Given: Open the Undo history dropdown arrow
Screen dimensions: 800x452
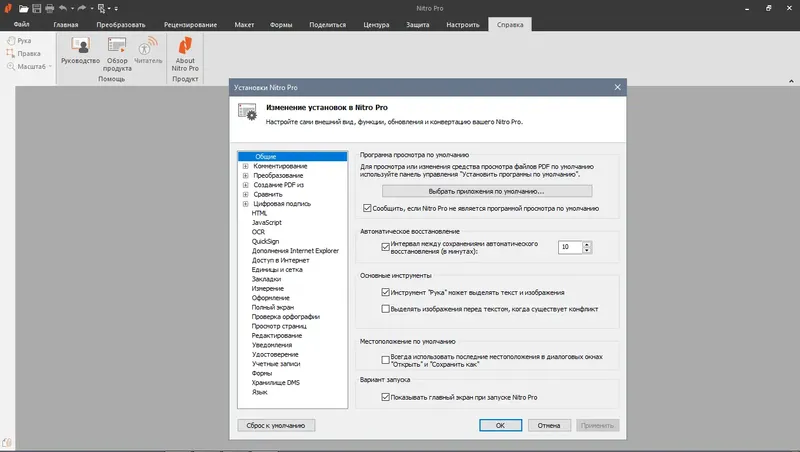Looking at the screenshot, I should tap(72, 9).
